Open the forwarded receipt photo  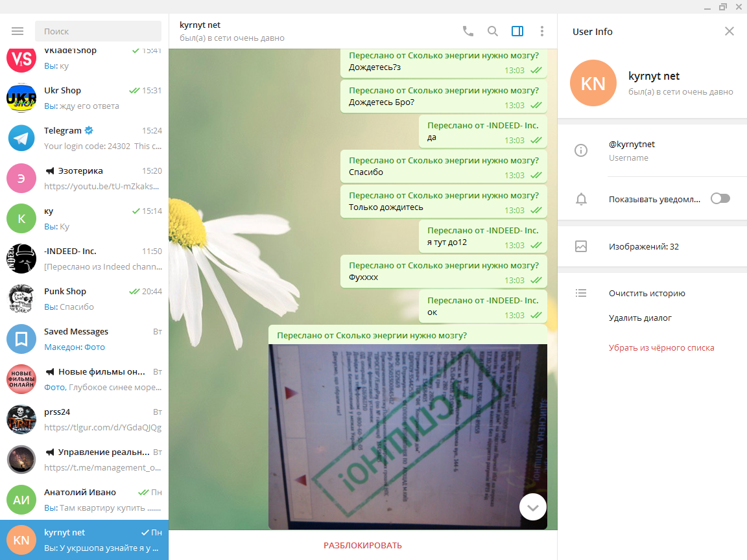[407, 436]
